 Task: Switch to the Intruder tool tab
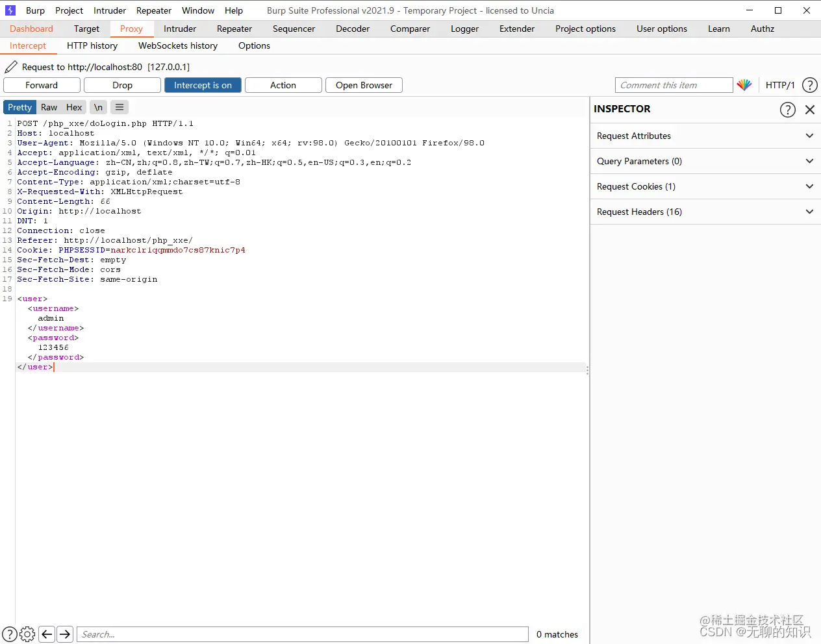[x=180, y=29]
